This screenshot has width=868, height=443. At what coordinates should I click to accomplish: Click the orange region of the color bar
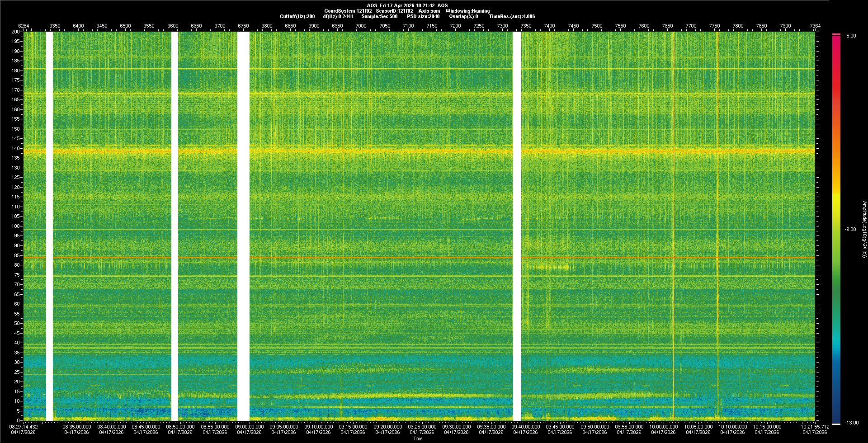(x=836, y=136)
